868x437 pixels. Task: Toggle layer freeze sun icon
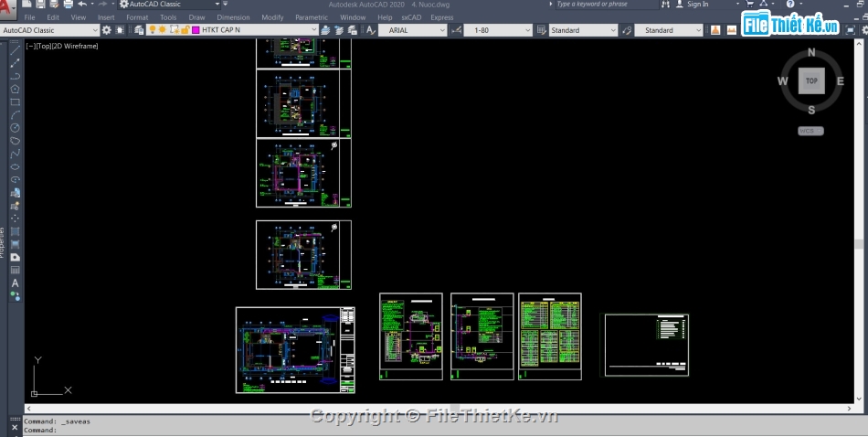(x=163, y=30)
